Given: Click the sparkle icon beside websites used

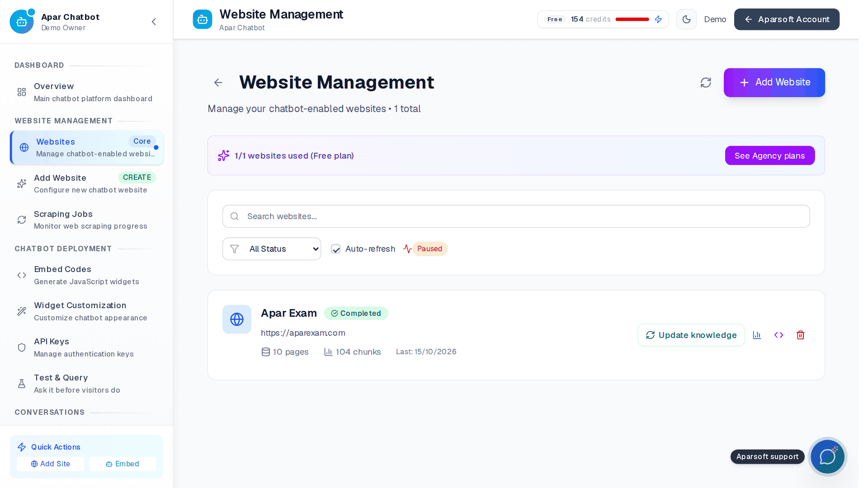Looking at the screenshot, I should pos(224,155).
